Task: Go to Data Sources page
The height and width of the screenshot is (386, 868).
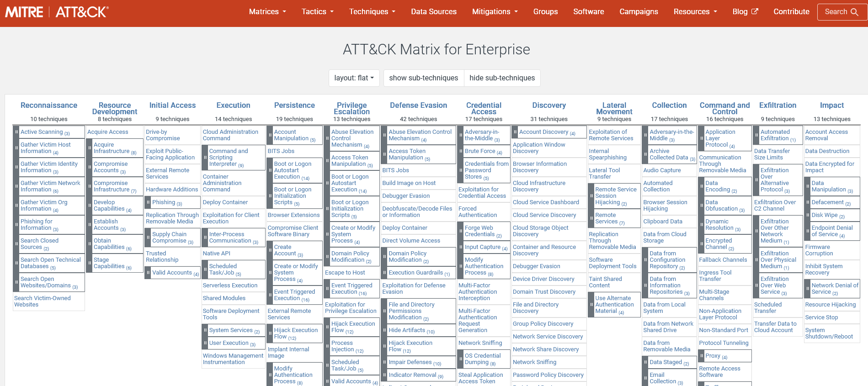Action: pyautogui.click(x=434, y=12)
